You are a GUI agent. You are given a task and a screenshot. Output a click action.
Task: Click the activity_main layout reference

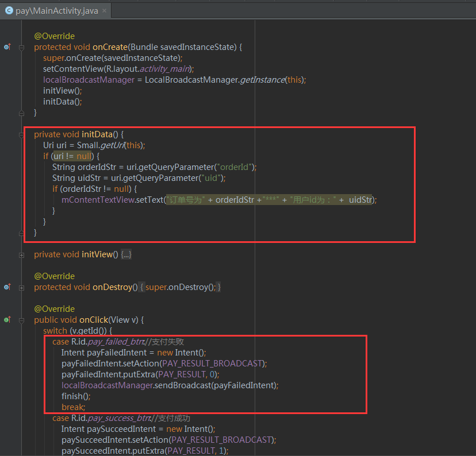pyautogui.click(x=164, y=69)
